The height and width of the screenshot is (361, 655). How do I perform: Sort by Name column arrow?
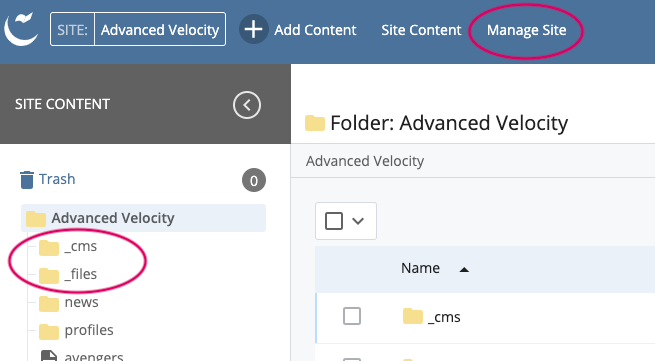[x=464, y=270]
